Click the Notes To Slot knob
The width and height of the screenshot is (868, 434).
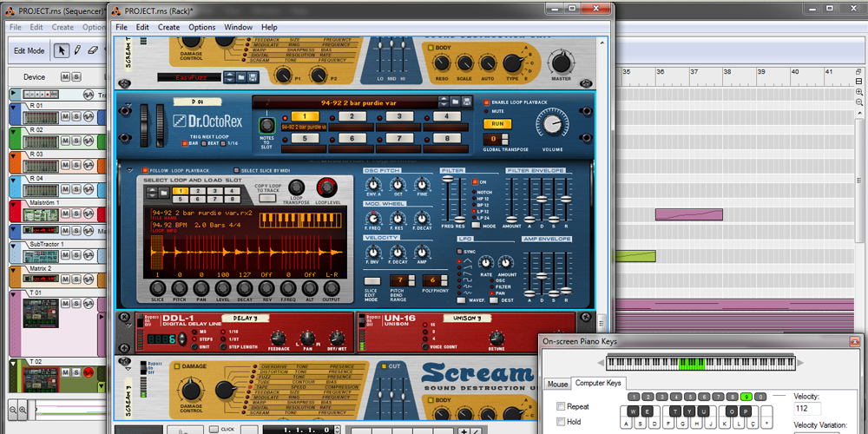pos(267,124)
